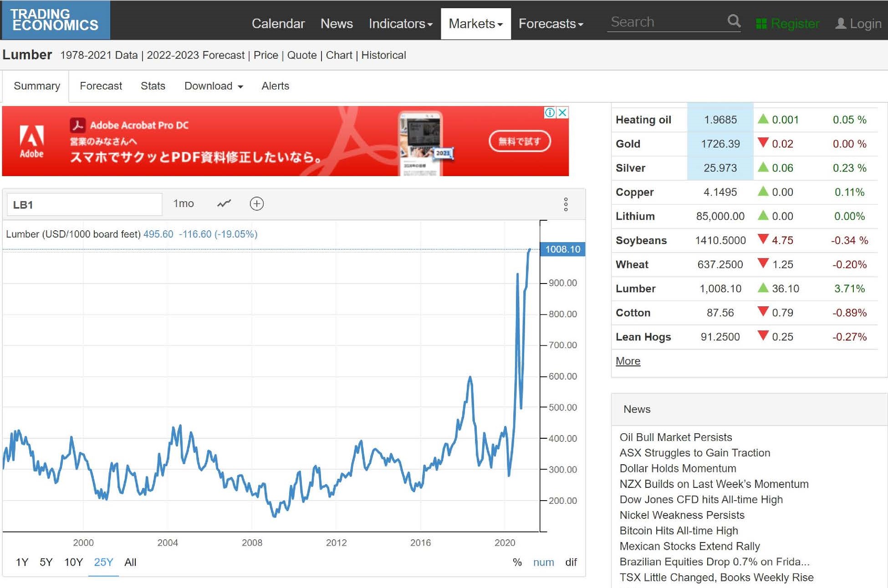Click the add comparison plus icon
The width and height of the screenshot is (888, 588).
[257, 203]
